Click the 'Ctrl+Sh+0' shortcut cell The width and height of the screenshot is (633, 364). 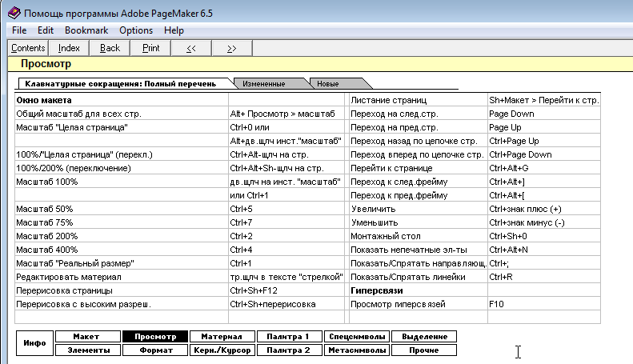pyautogui.click(x=544, y=236)
